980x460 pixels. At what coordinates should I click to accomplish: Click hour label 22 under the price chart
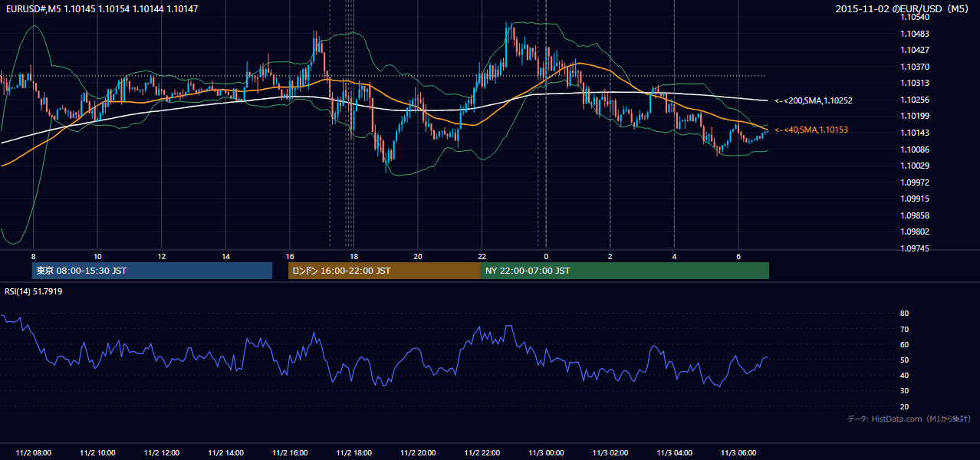[x=482, y=256]
